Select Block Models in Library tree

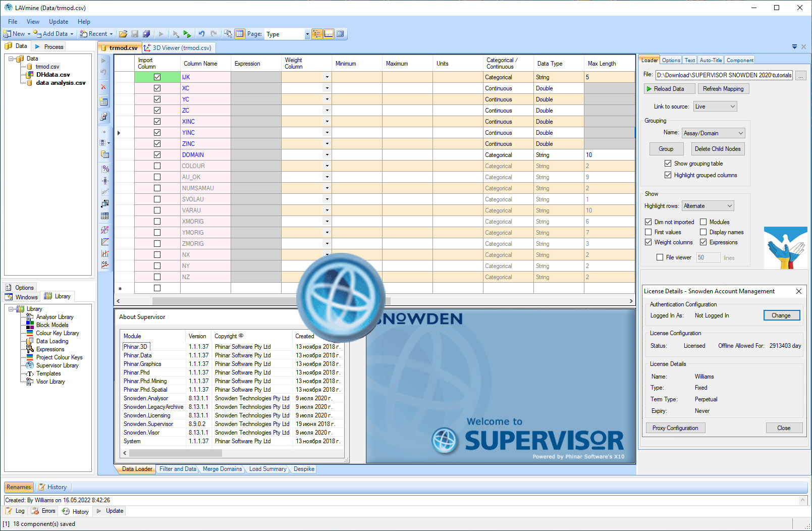[52, 325]
